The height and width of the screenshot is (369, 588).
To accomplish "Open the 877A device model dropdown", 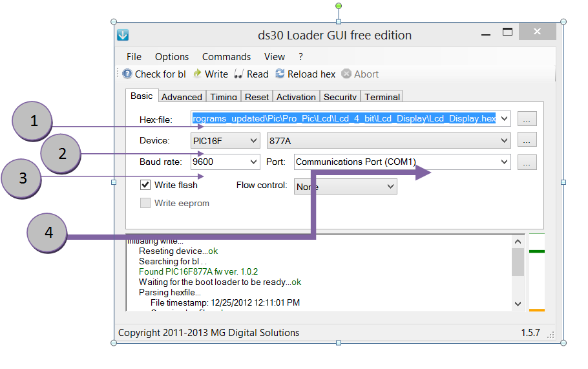I will pyautogui.click(x=504, y=141).
